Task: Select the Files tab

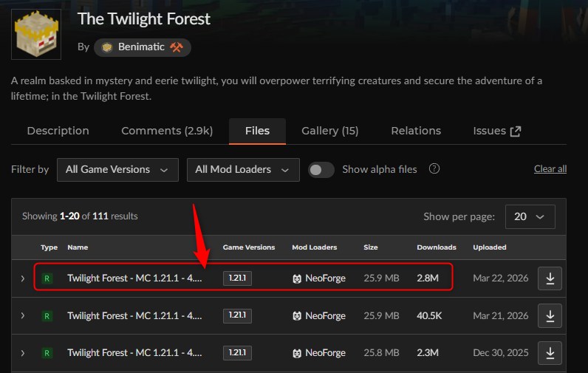Action: coord(257,131)
